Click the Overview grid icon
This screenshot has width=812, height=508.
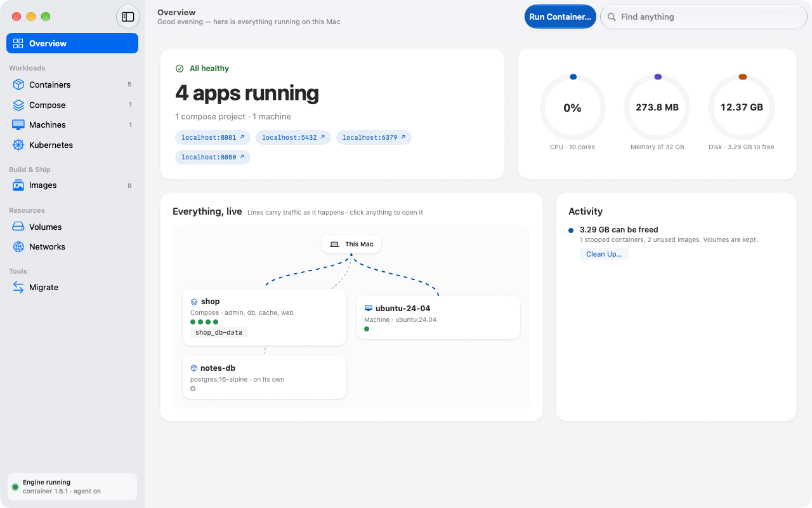[18, 43]
